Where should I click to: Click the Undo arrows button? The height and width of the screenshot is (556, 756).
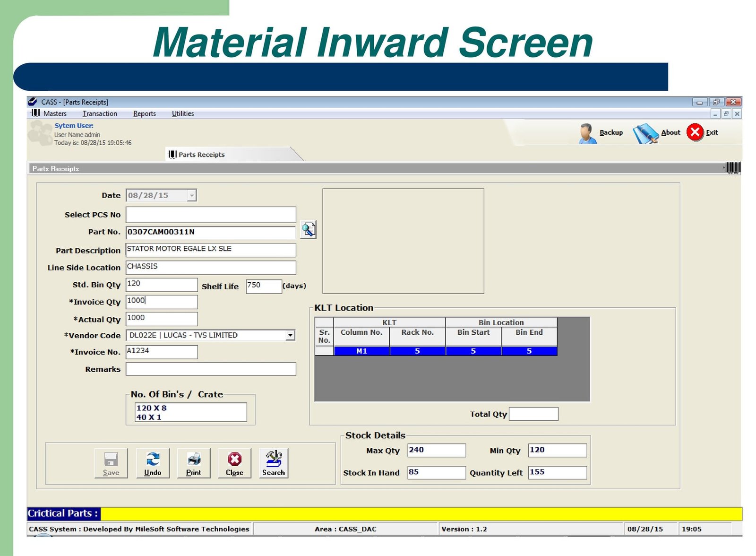(153, 463)
